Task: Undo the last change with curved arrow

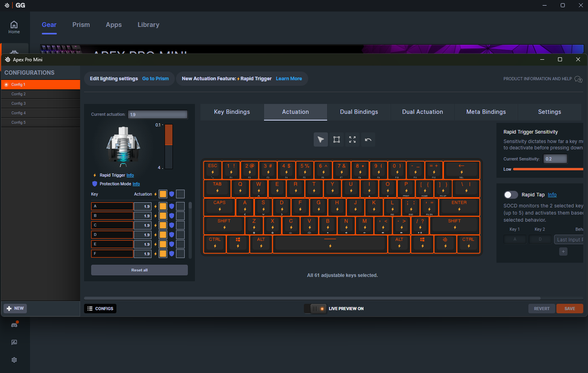Action: [368, 140]
